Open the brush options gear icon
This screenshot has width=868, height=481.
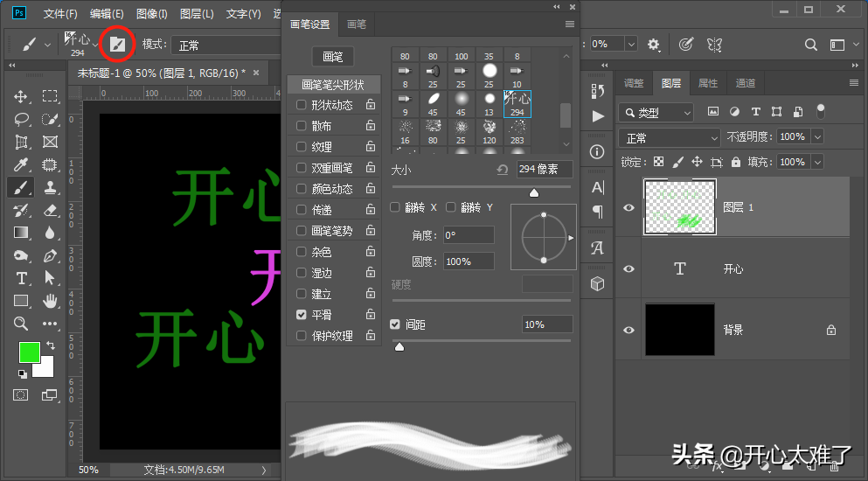(x=653, y=45)
